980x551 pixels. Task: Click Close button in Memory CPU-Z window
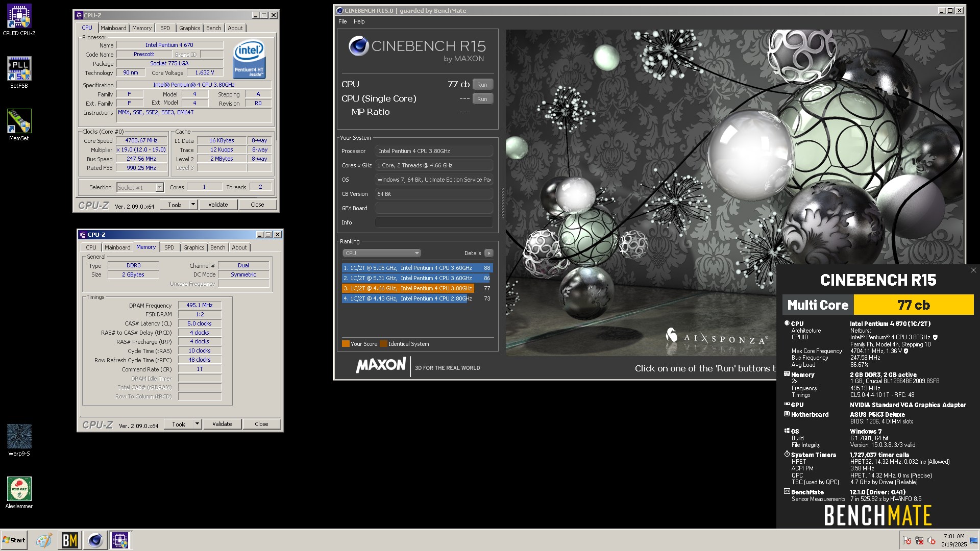pyautogui.click(x=261, y=424)
